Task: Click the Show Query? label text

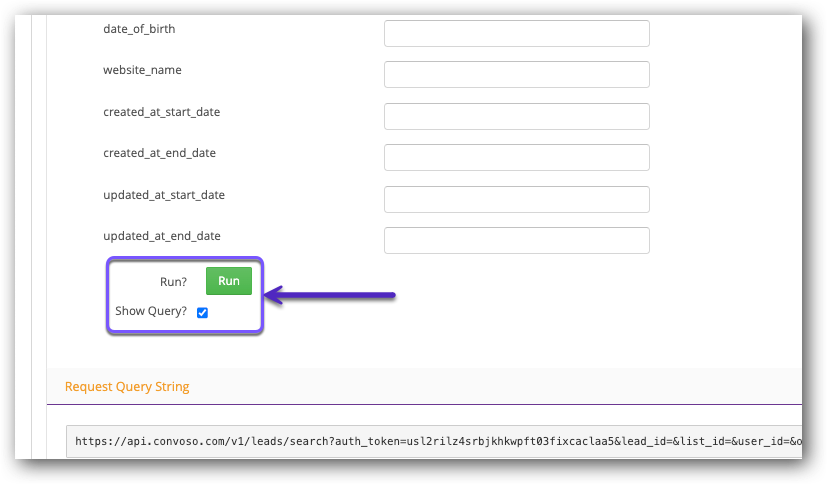Action: pos(151,311)
